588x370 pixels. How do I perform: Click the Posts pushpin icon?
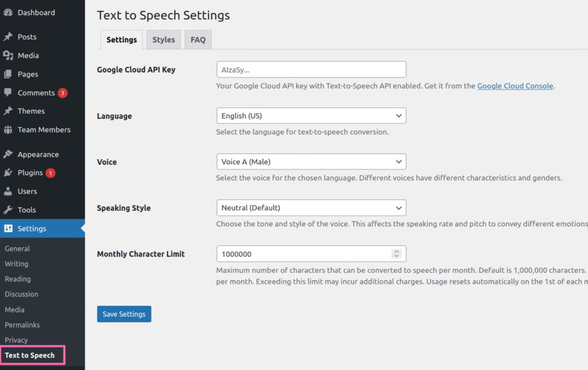[8, 37]
